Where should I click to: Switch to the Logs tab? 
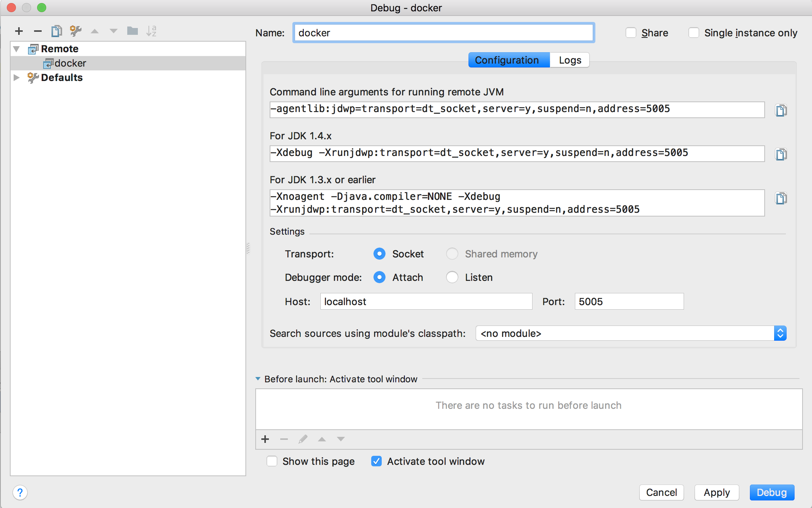coord(569,60)
